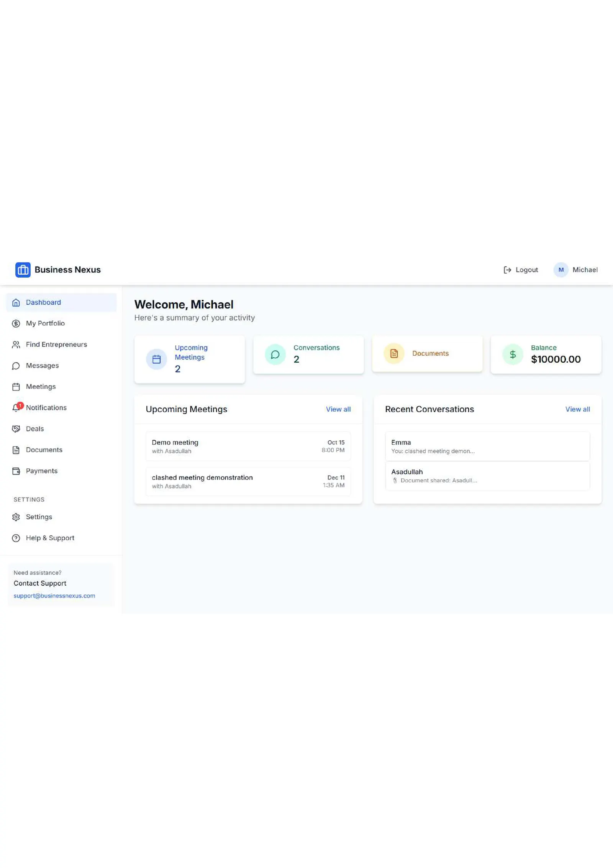Click the document icon in Documents card
The height and width of the screenshot is (868, 613).
394,353
